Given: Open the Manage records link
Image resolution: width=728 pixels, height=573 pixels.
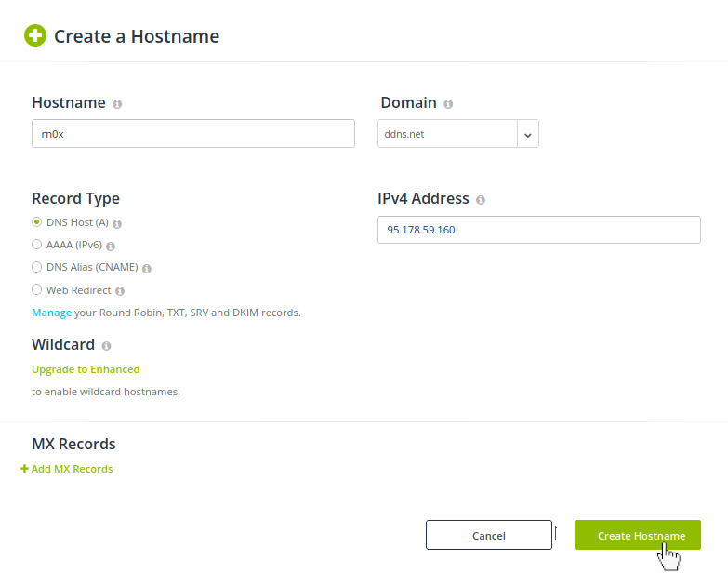Looking at the screenshot, I should (x=51, y=313).
